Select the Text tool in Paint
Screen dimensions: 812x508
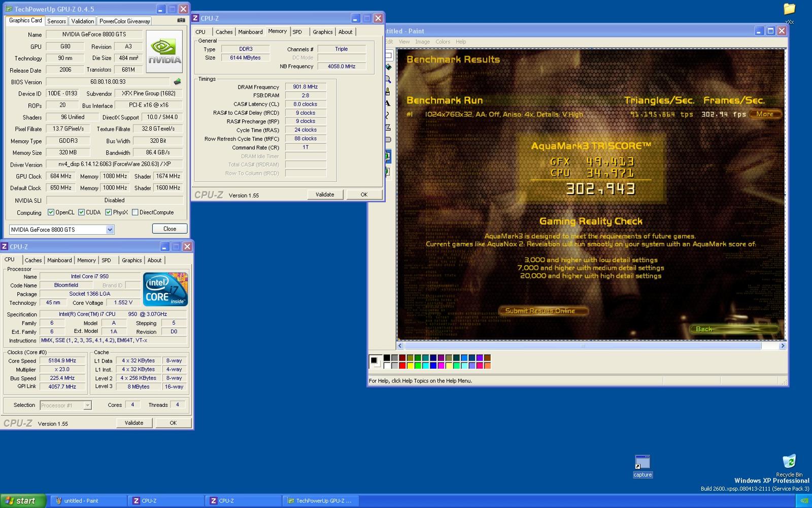(x=388, y=103)
